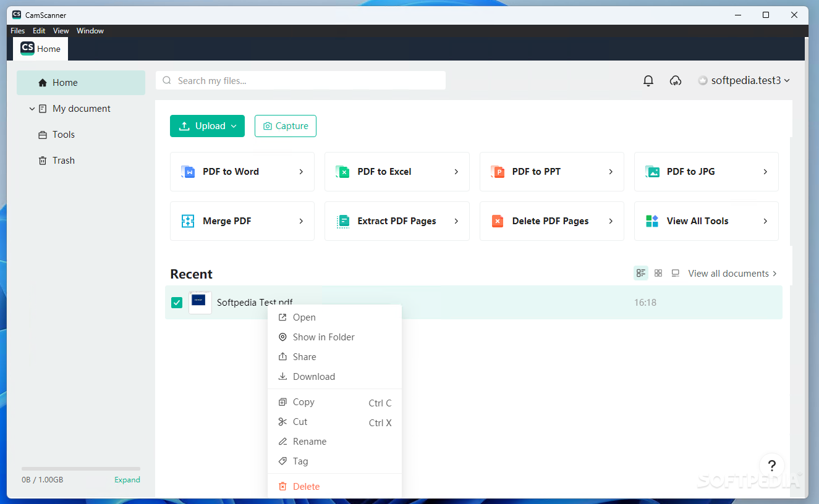Image resolution: width=819 pixels, height=504 pixels.
Task: Switch to the large preview view icon
Action: point(676,273)
